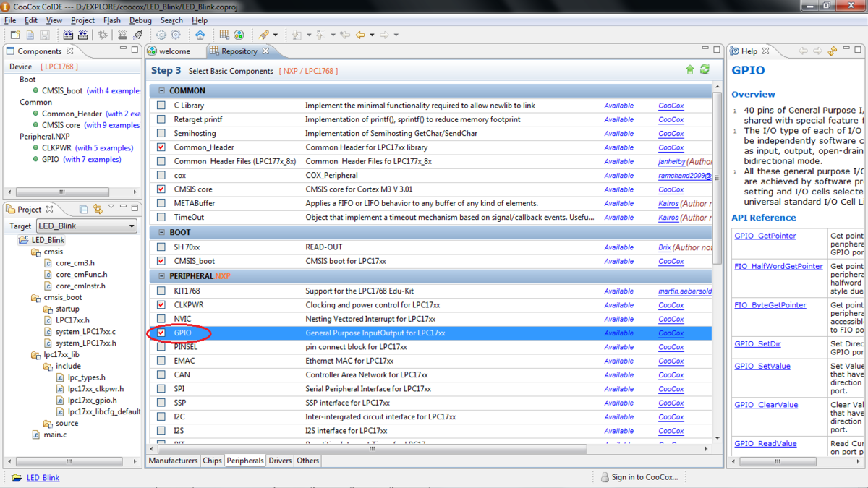This screenshot has height=488, width=868.
Task: Enable the PINSEL checkbox
Action: pyautogui.click(x=161, y=347)
